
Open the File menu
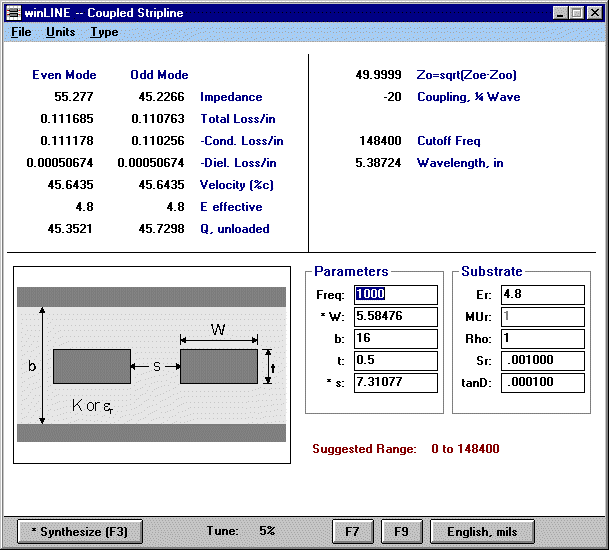tap(20, 32)
